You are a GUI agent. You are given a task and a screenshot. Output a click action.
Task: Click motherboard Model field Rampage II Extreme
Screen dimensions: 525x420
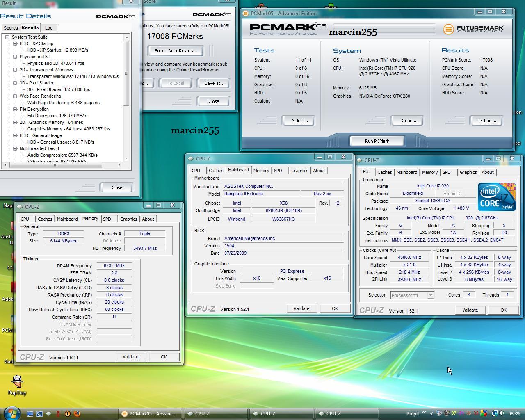pyautogui.click(x=261, y=194)
